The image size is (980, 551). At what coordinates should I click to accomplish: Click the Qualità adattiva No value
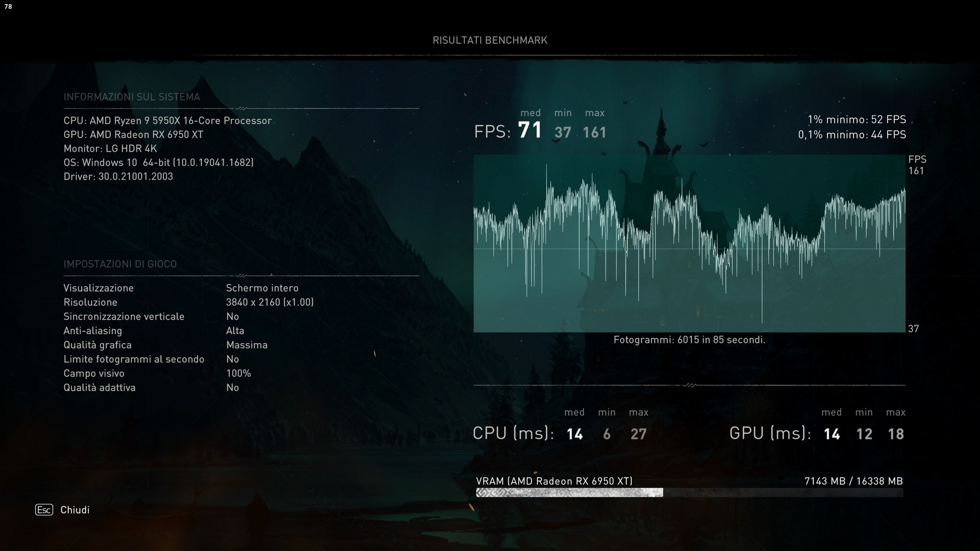(x=232, y=388)
